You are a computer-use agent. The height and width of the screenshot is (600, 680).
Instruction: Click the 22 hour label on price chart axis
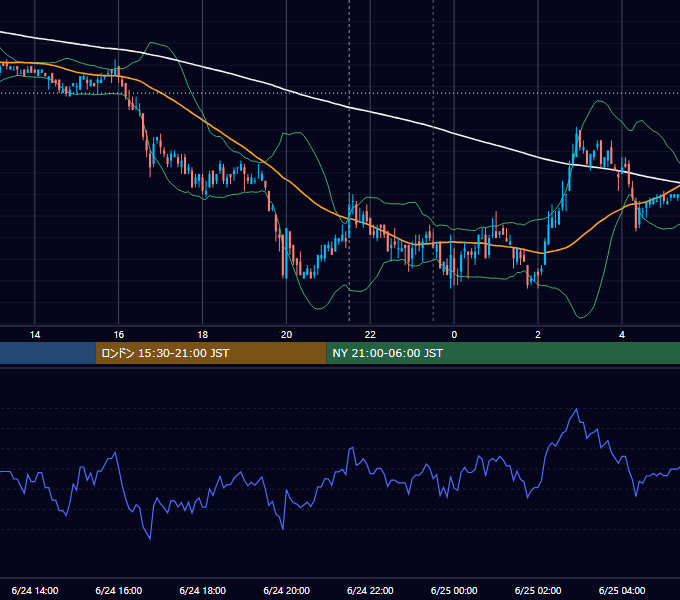(370, 335)
